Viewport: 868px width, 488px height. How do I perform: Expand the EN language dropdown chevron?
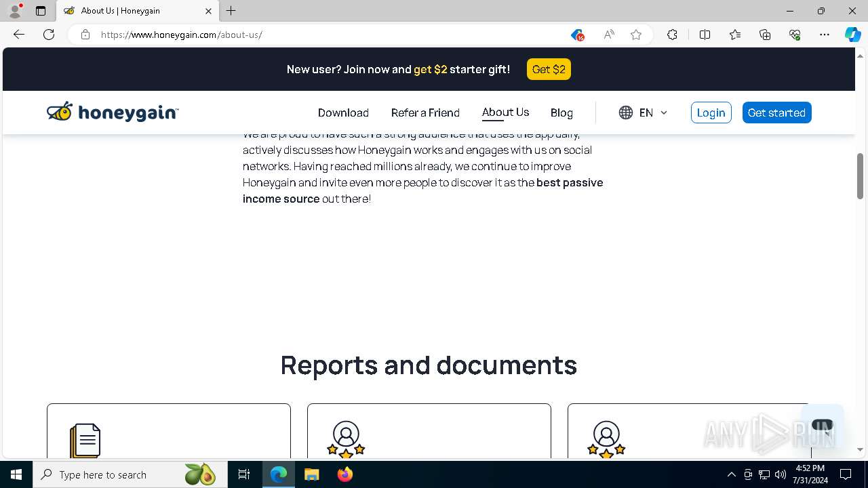point(664,113)
